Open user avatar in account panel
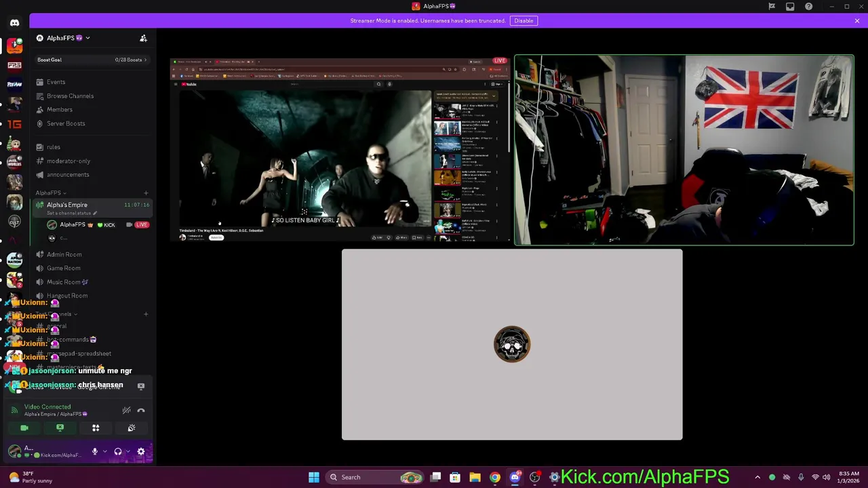The height and width of the screenshot is (488, 868). (x=15, y=451)
